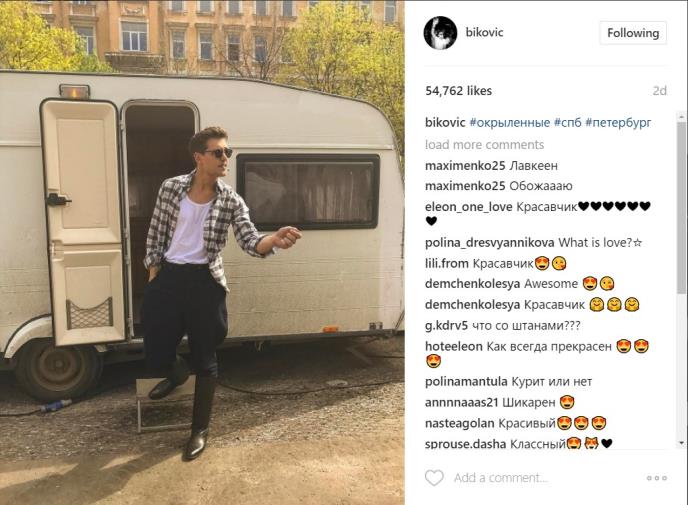The height and width of the screenshot is (505, 688).
Task: Open the three-dot more options menu
Action: (x=657, y=478)
